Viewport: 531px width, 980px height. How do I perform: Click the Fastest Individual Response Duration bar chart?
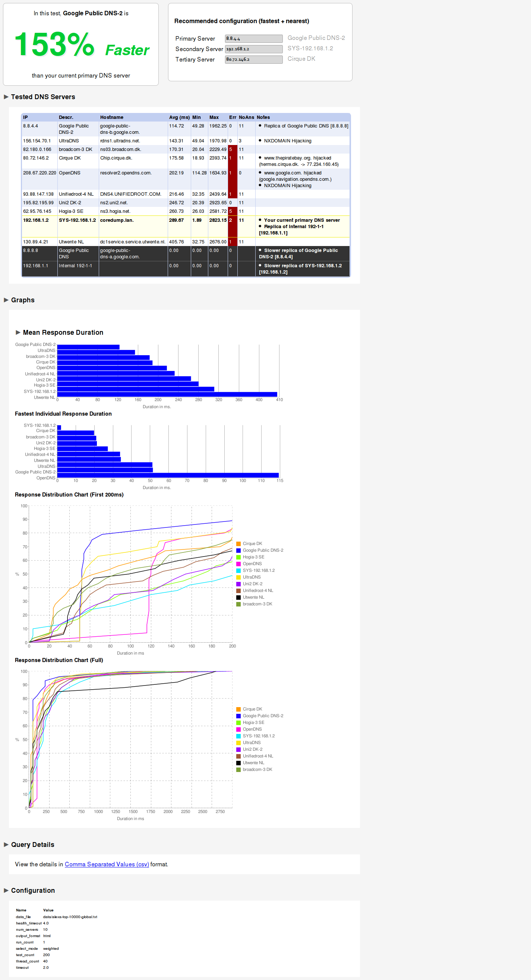coord(149,456)
